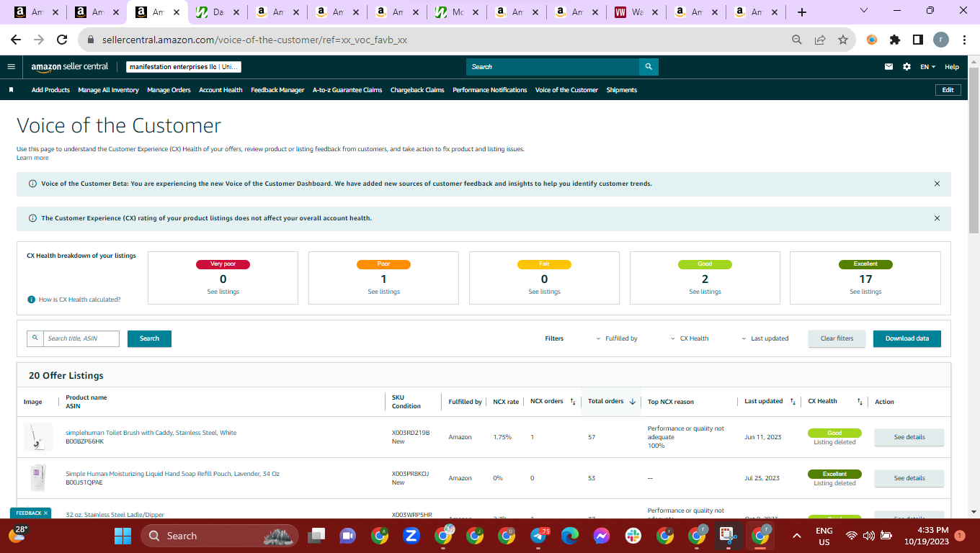
Task: See listings under Excellent CX Health
Action: click(x=865, y=292)
